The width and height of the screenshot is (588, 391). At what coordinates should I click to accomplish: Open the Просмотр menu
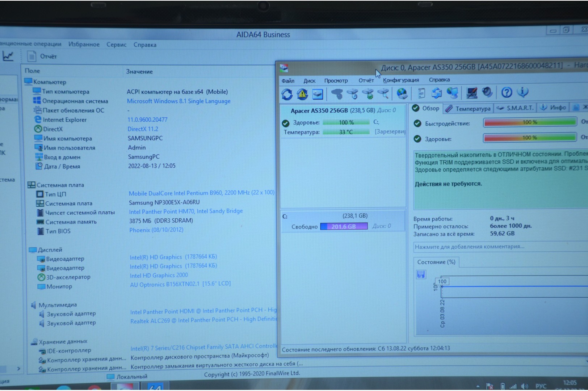[336, 80]
